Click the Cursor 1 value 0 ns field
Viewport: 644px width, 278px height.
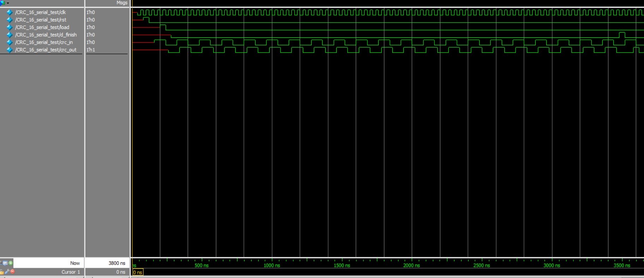pos(121,272)
